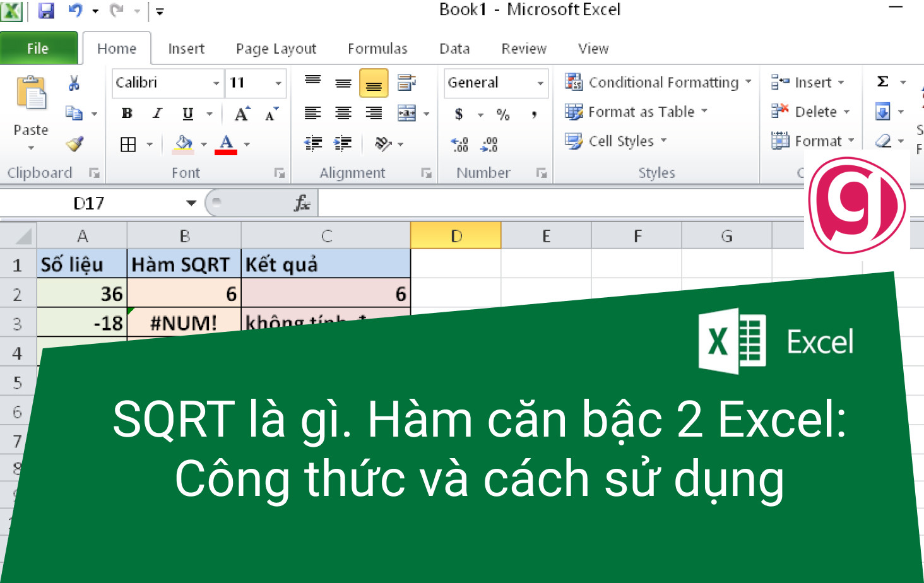Click Accounting Number Format dollar icon
924x583 pixels.
click(x=459, y=114)
